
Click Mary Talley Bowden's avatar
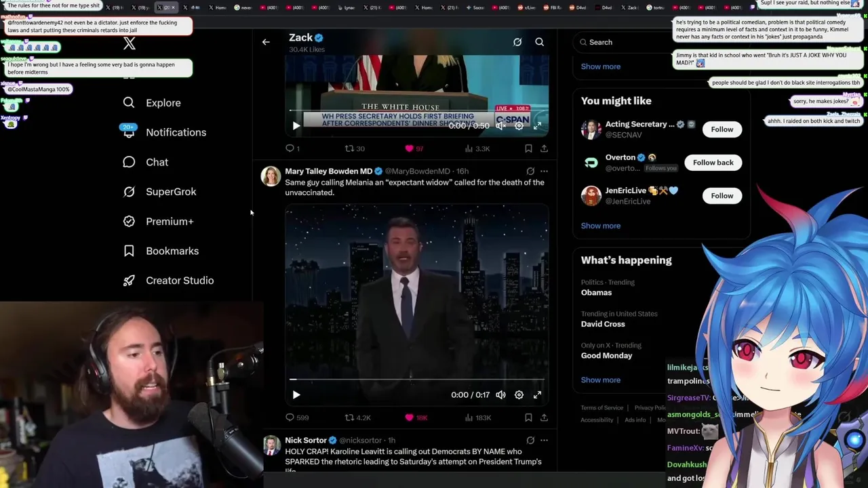point(271,176)
